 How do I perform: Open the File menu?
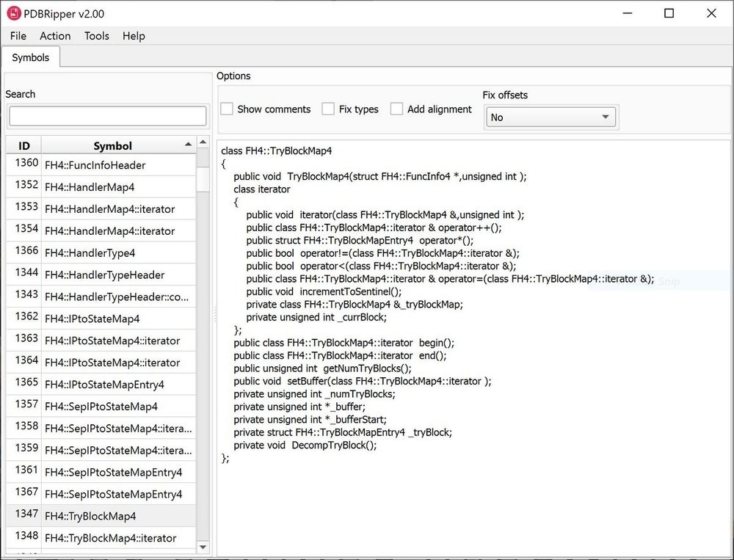pyautogui.click(x=18, y=36)
